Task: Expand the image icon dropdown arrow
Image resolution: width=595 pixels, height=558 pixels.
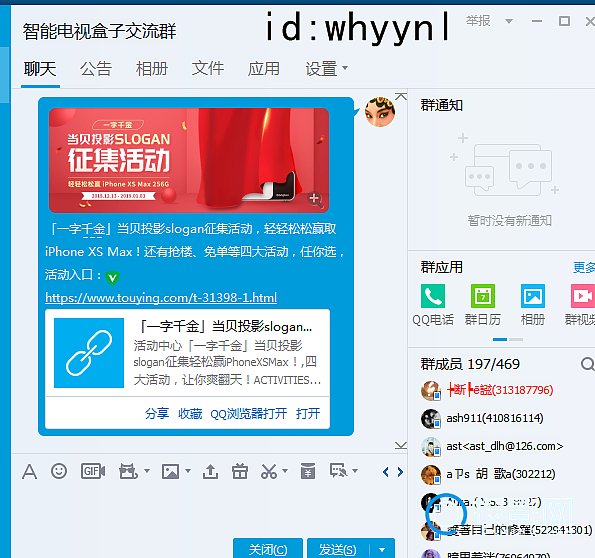Action: click(187, 471)
